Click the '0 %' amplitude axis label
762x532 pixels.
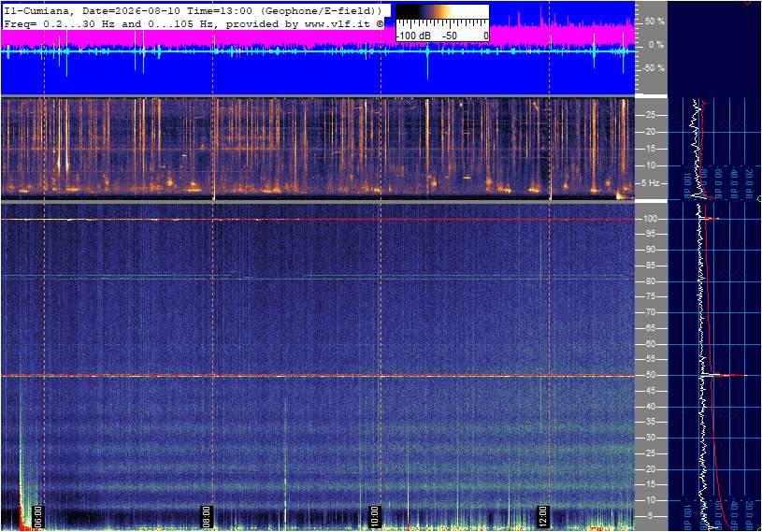coord(656,45)
